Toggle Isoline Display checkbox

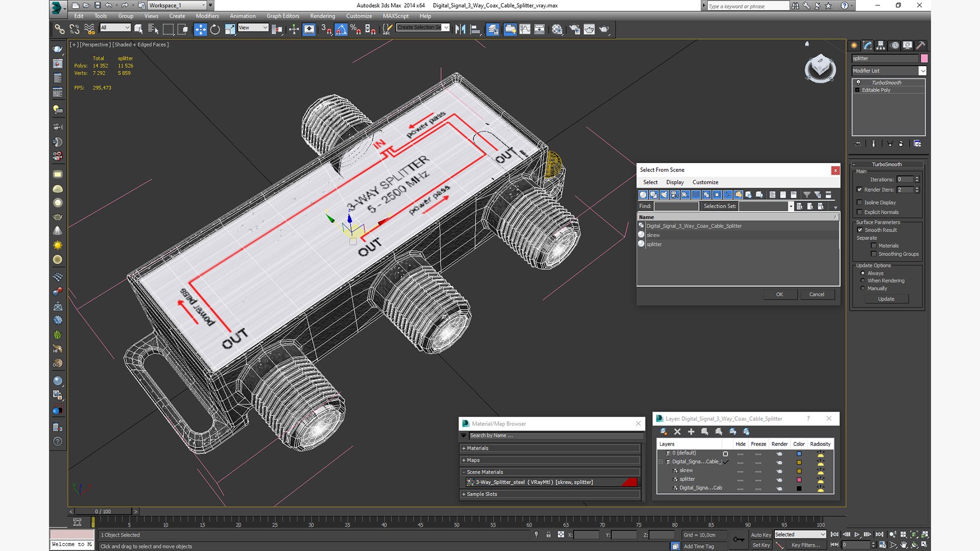tap(860, 203)
